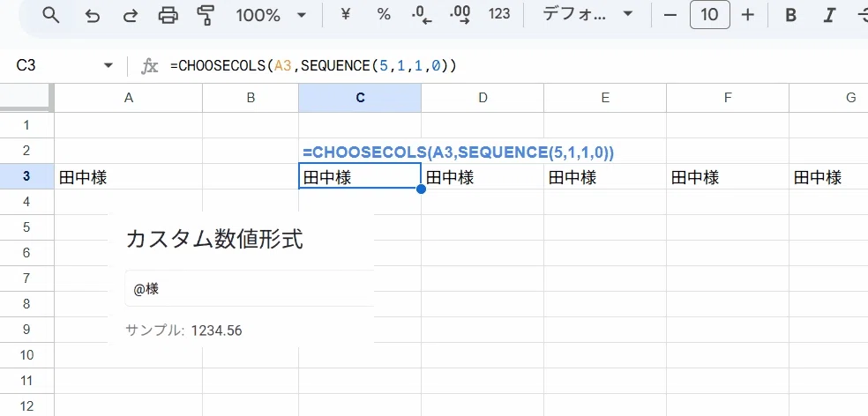Select column D header
The height and width of the screenshot is (416, 868).
(483, 98)
